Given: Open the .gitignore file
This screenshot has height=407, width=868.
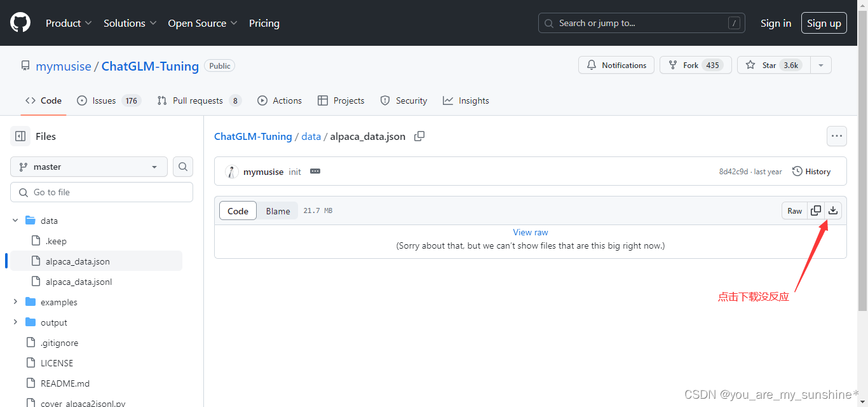Looking at the screenshot, I should tap(60, 343).
